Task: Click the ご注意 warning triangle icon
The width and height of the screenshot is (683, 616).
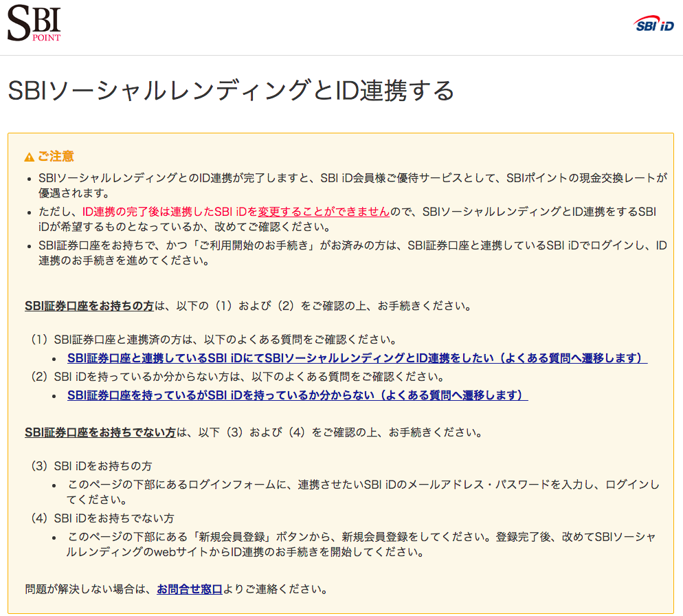Action: coord(29,157)
